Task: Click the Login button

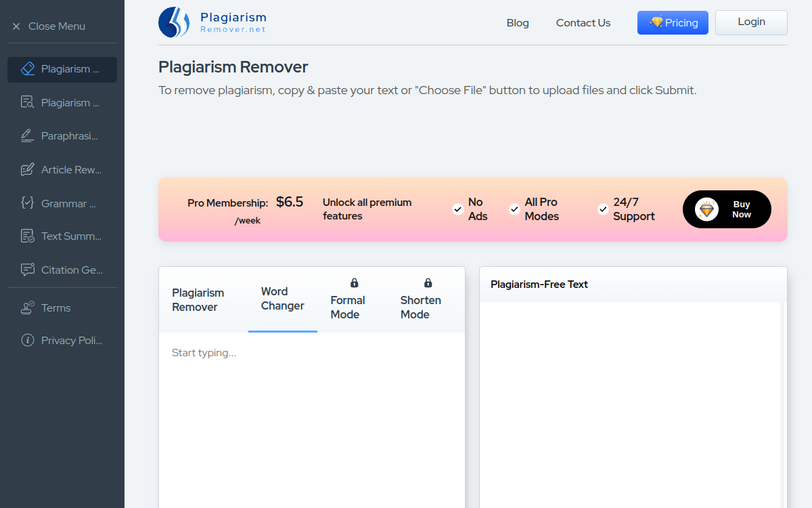Action: click(751, 22)
